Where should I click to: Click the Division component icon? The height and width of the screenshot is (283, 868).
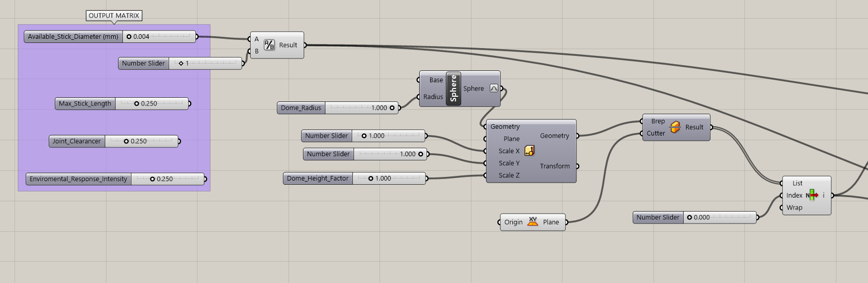(269, 45)
